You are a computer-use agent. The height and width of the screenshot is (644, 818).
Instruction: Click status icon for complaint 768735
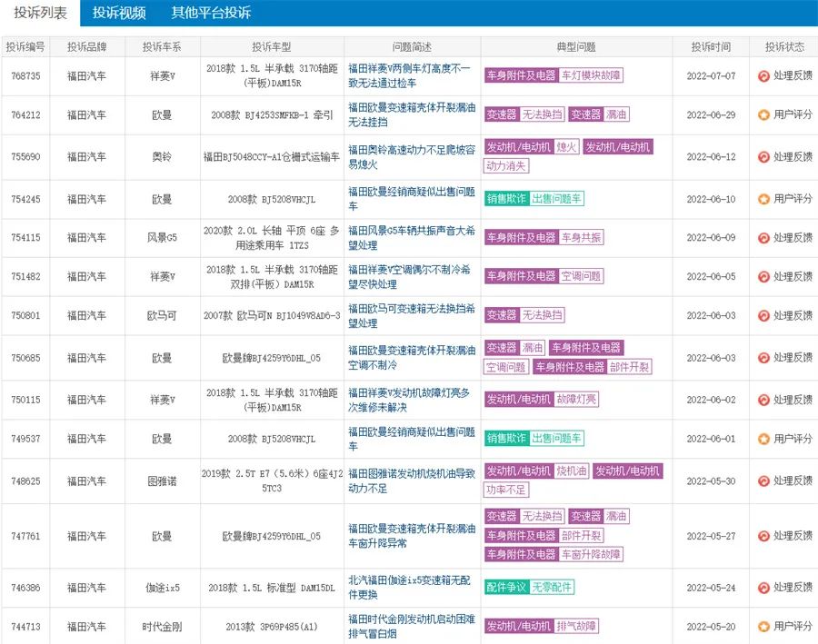(763, 76)
